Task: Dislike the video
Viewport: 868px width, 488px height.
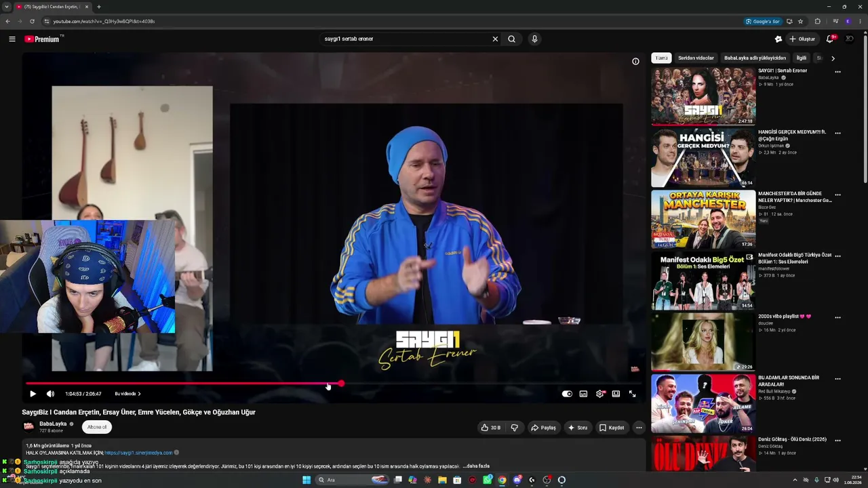Action: (x=514, y=428)
